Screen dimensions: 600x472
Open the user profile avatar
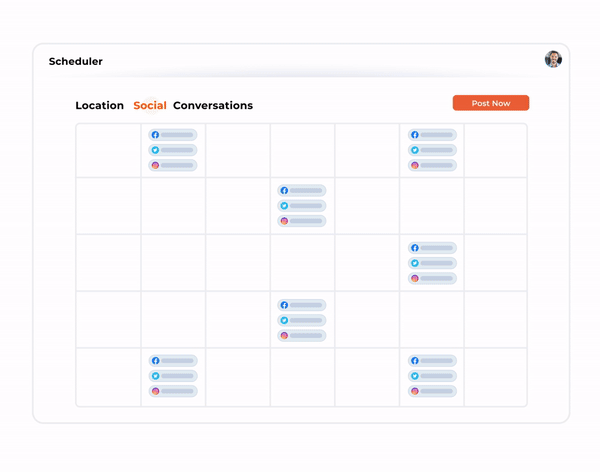tap(553, 59)
